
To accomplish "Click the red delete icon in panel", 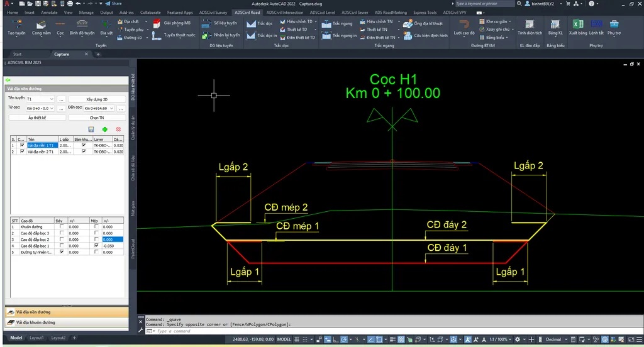I will pyautogui.click(x=118, y=129).
